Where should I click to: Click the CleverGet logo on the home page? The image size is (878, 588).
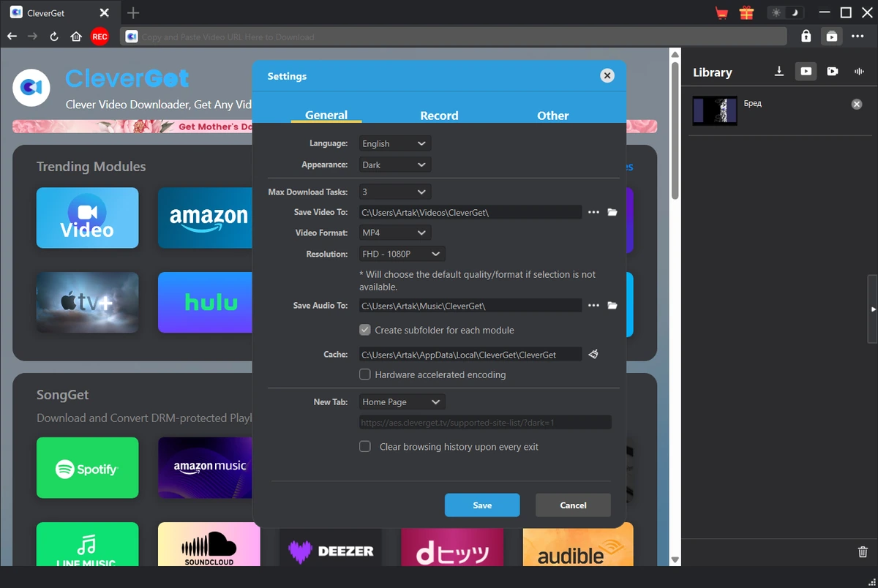31,88
